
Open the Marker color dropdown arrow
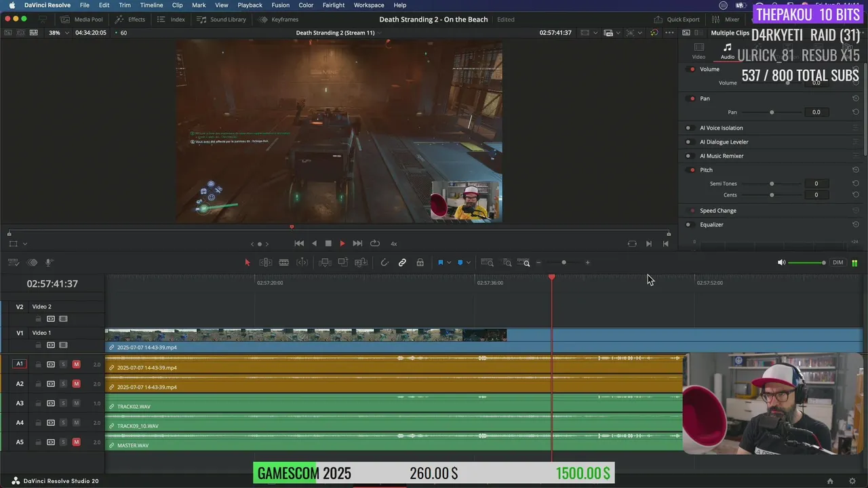coord(469,263)
